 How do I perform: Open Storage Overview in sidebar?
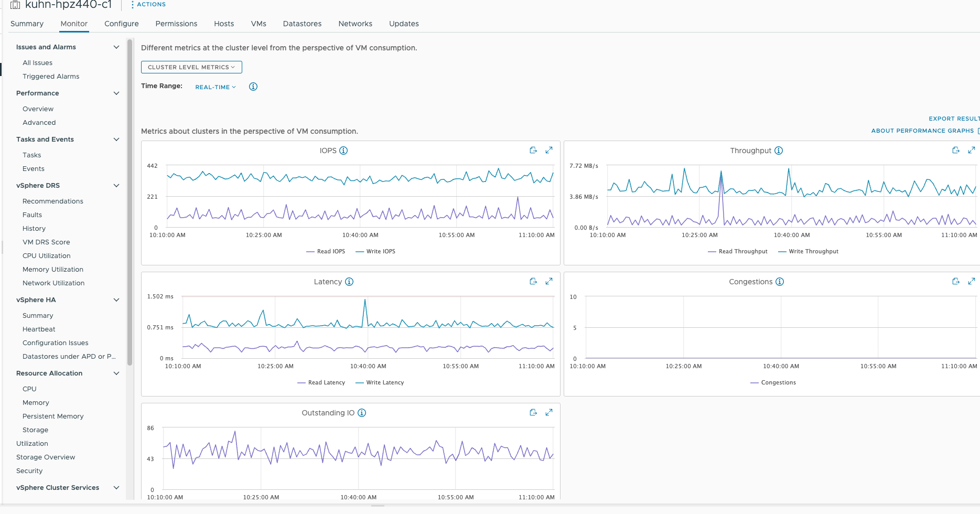[46, 457]
